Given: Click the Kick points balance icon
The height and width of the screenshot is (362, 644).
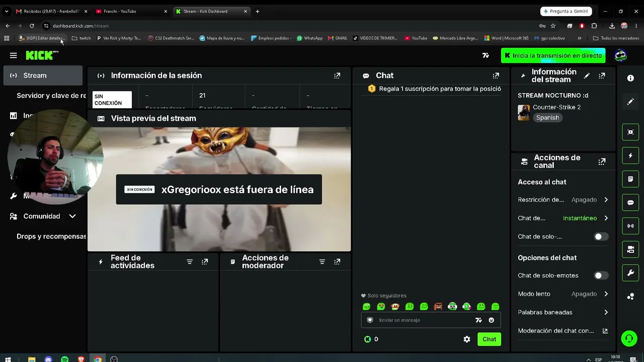Looking at the screenshot, I should tap(368, 339).
